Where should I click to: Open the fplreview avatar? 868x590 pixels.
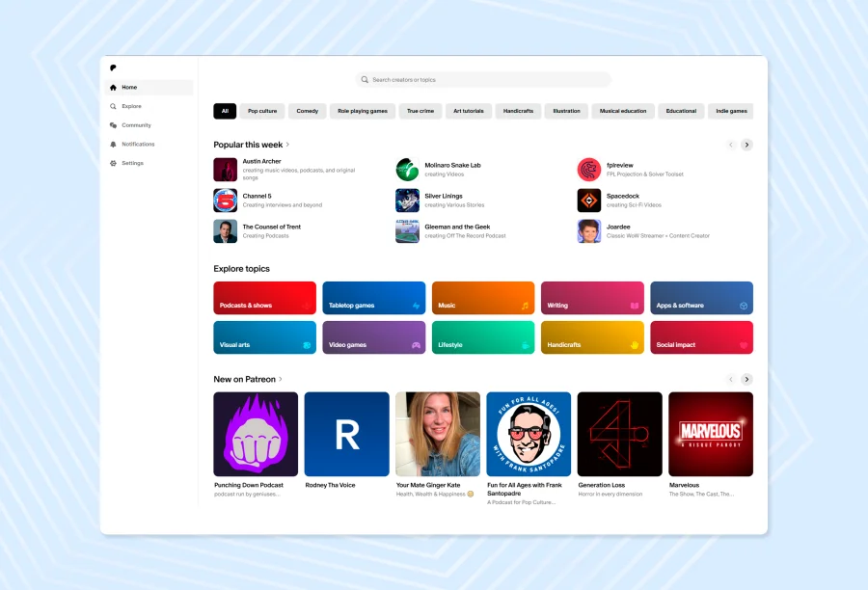point(589,170)
